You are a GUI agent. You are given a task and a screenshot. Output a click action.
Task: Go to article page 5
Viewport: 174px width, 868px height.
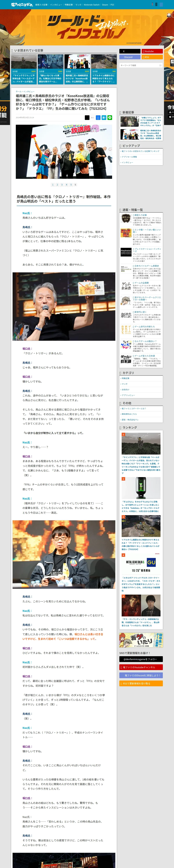71,185
